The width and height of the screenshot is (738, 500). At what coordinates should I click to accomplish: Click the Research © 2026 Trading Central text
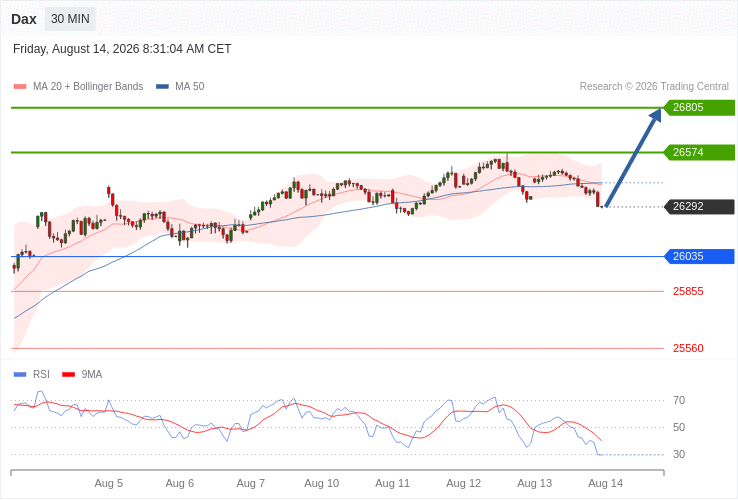(654, 87)
